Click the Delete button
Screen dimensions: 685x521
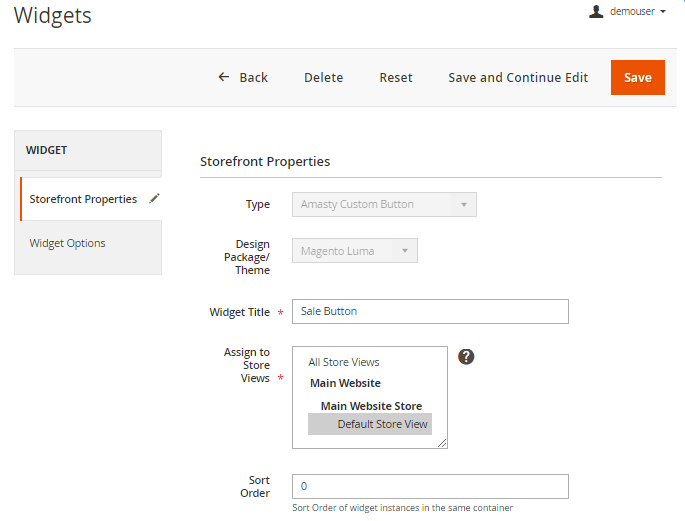tap(323, 77)
